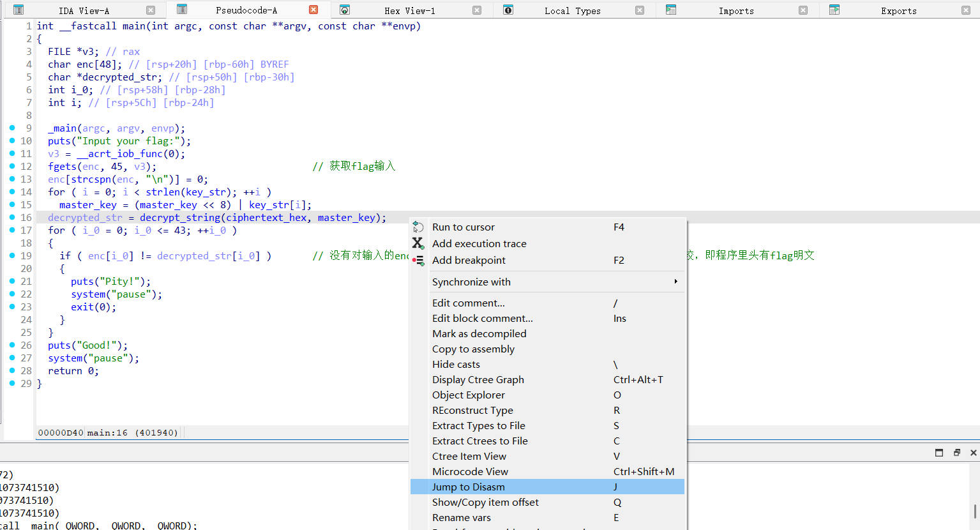Float the output window panel
This screenshot has width=980, height=530.
(x=956, y=453)
